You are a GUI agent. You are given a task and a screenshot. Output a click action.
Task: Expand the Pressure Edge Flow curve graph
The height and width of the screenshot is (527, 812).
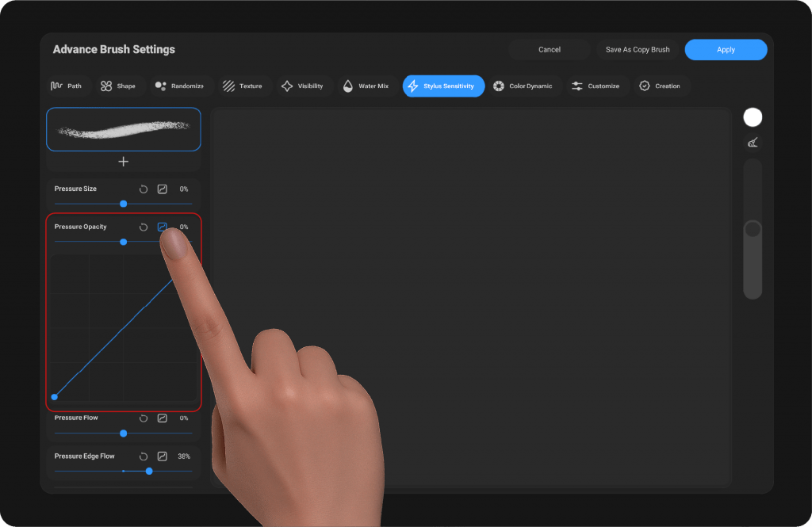click(x=163, y=456)
